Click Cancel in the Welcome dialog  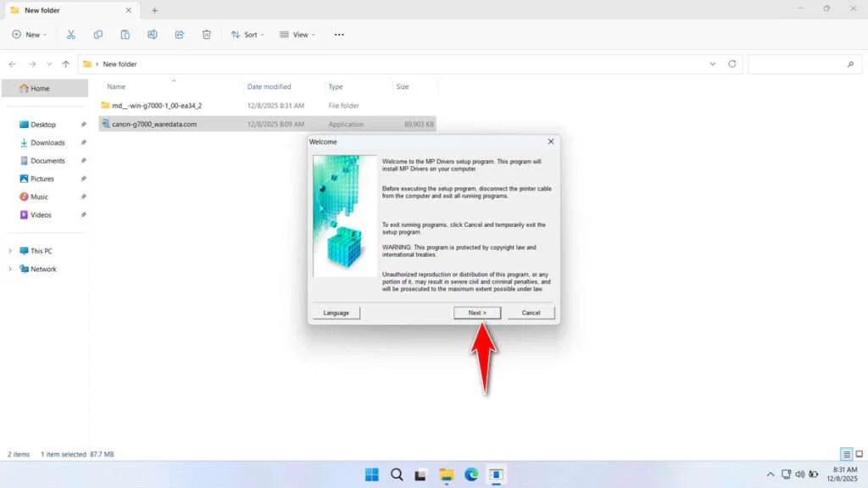pos(531,312)
